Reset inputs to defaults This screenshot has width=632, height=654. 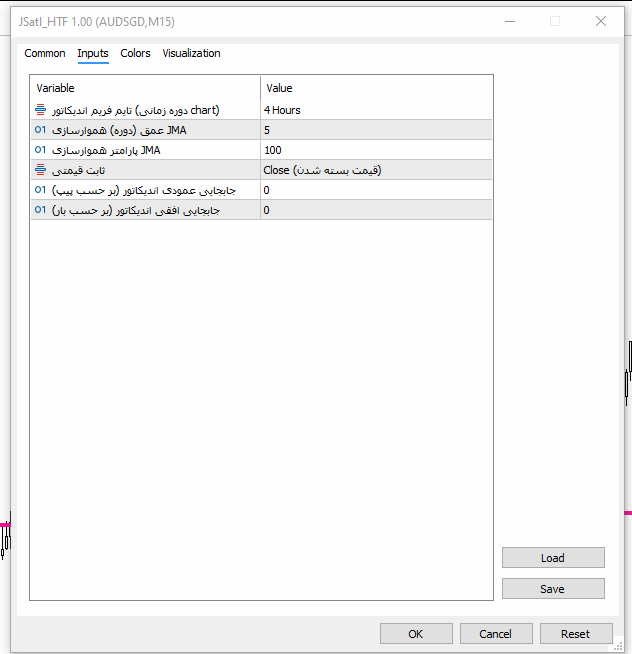point(576,634)
